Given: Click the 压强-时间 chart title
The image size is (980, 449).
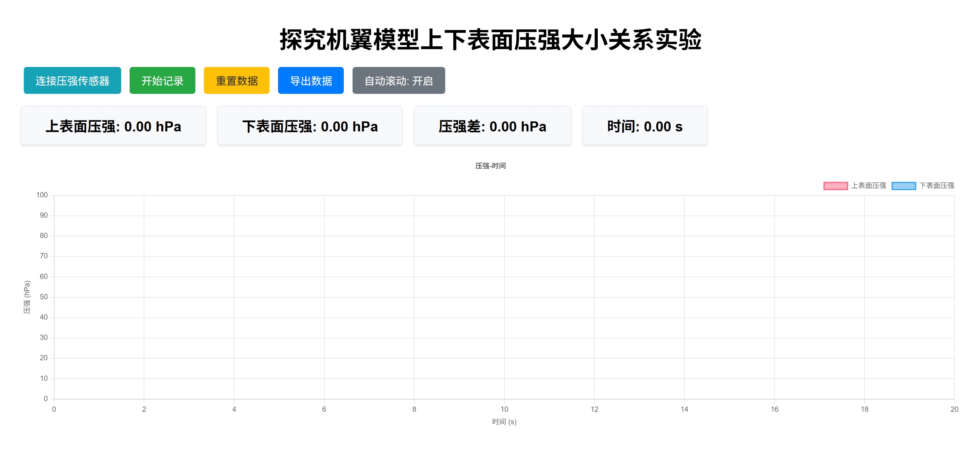Looking at the screenshot, I should [x=490, y=166].
